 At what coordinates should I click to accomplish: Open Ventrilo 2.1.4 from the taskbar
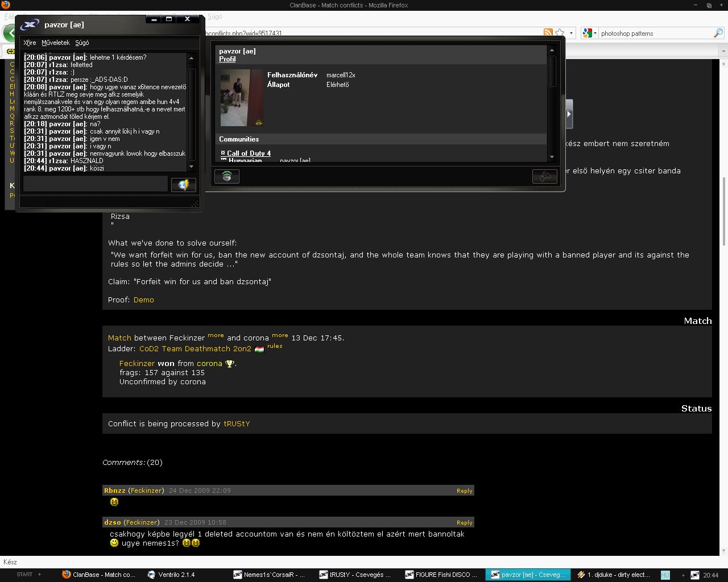tap(171, 575)
